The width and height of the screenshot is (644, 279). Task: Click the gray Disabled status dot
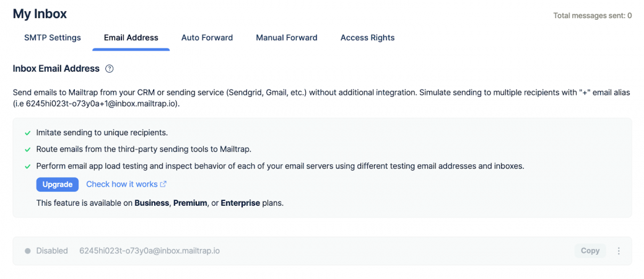pyautogui.click(x=27, y=251)
